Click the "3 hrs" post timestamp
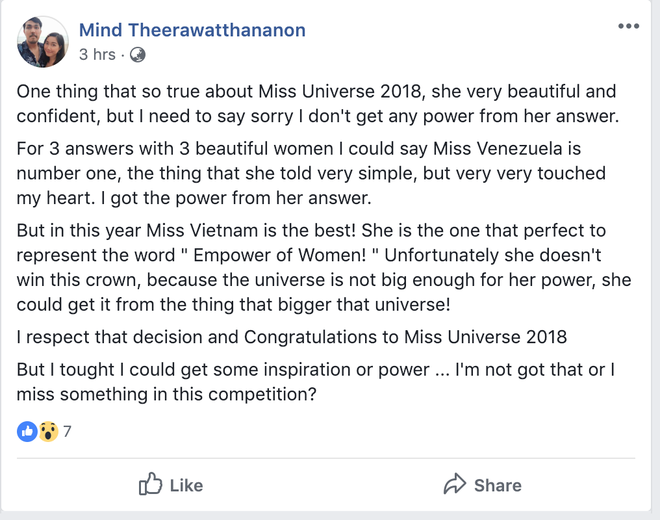 pos(97,54)
